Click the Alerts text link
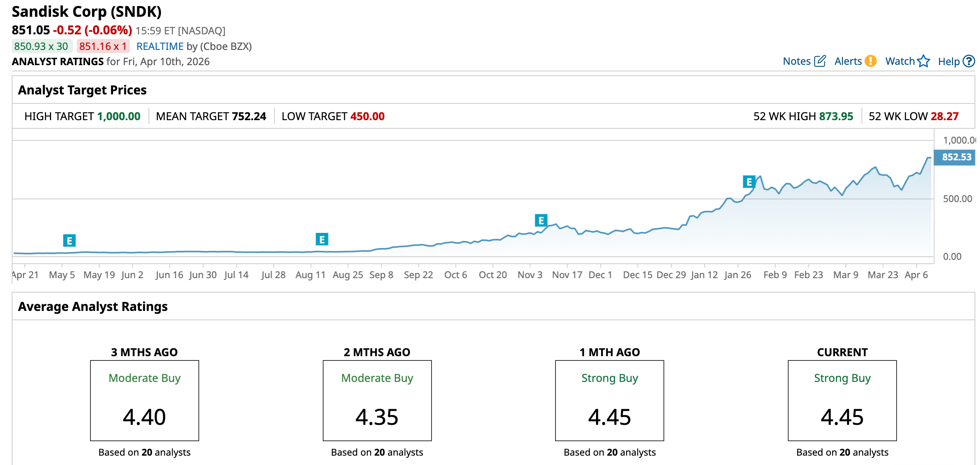Viewport: 980px width, 465px height. [x=848, y=61]
